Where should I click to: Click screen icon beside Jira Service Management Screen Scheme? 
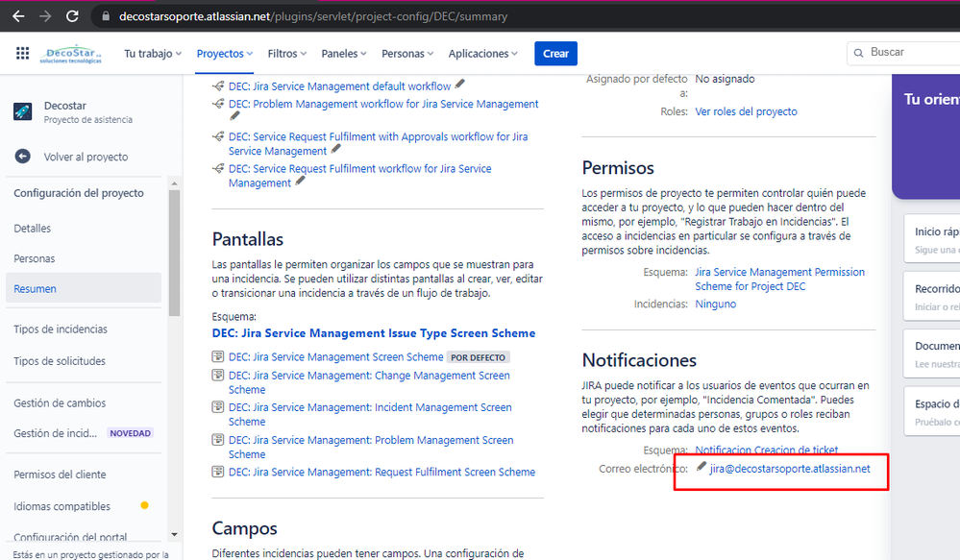point(217,356)
